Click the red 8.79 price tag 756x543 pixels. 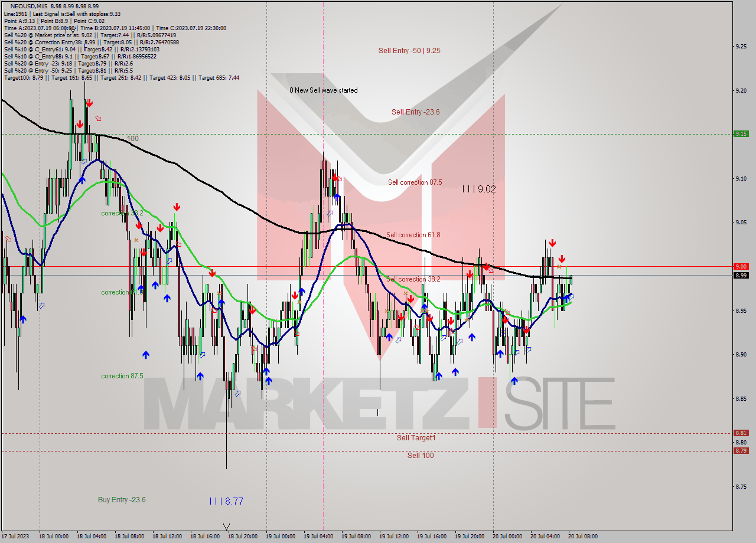[741, 451]
